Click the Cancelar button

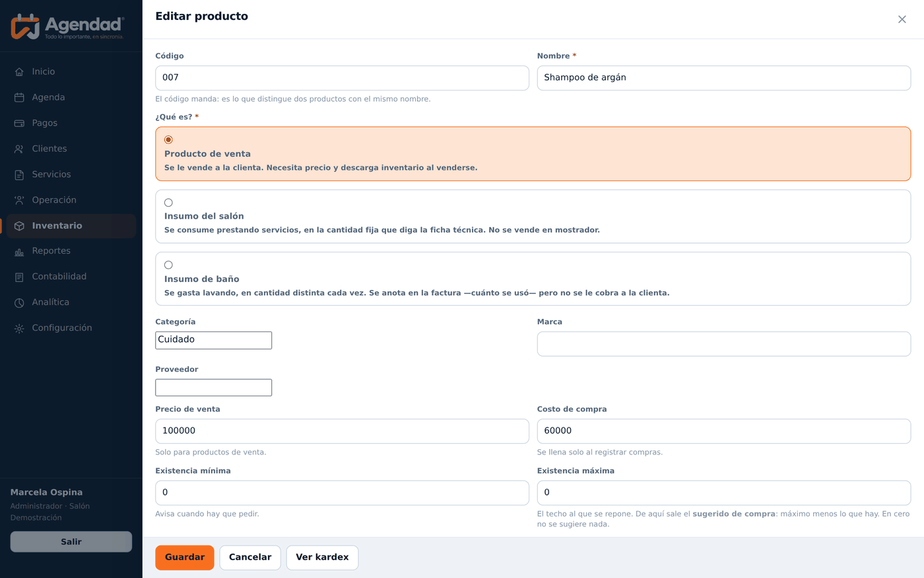point(250,558)
